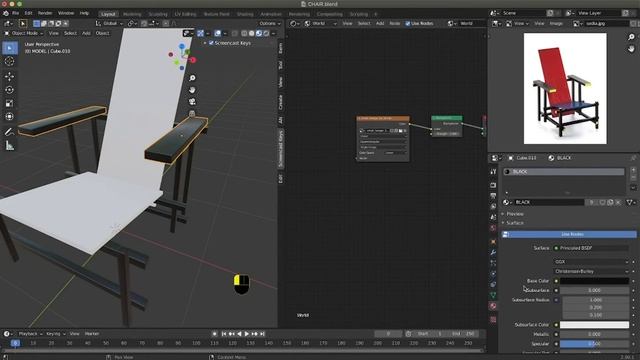Image resolution: width=640 pixels, height=360 pixels.
Task: Open the Render menu
Action: [x=45, y=13]
